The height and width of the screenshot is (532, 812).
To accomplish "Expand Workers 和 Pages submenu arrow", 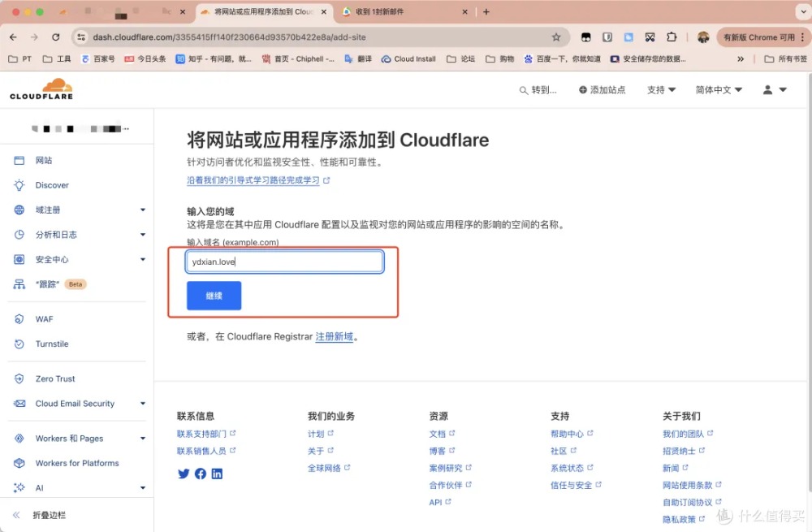I will 143,439.
